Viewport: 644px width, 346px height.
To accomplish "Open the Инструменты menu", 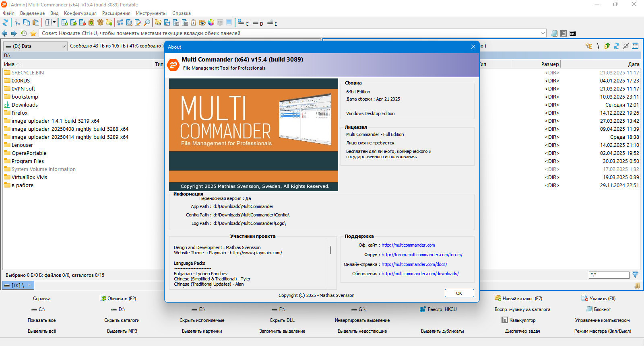I will point(151,13).
